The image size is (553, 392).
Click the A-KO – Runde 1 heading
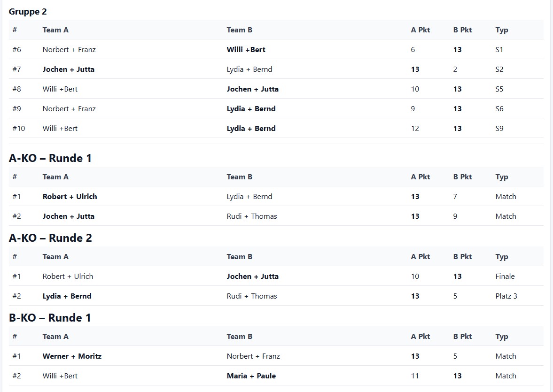[50, 158]
